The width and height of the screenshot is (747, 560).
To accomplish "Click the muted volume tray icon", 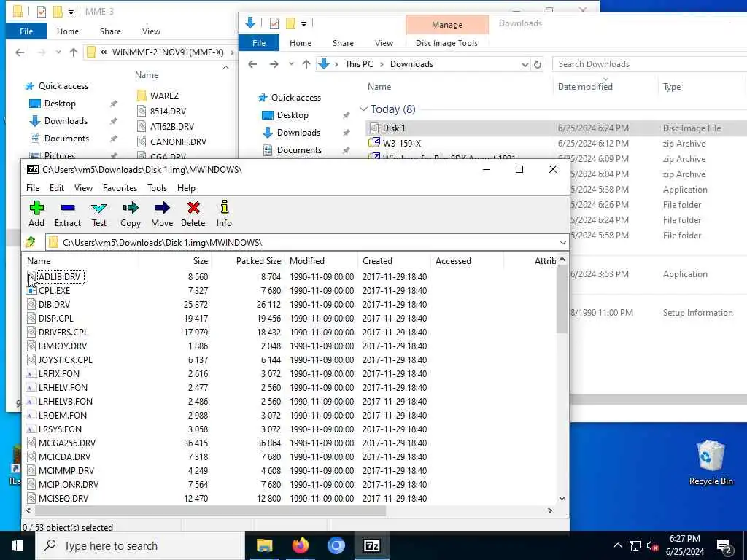I will point(653,546).
